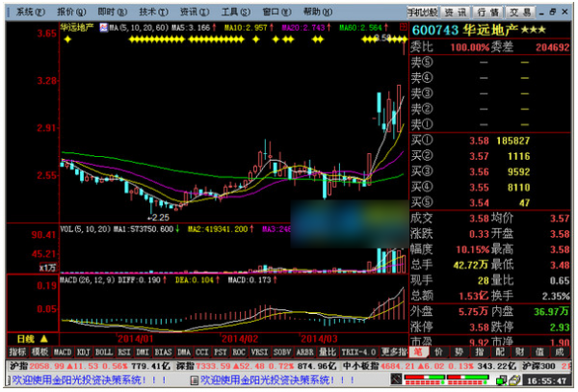
Task: Expand the 帮助 menu
Action: [x=314, y=12]
